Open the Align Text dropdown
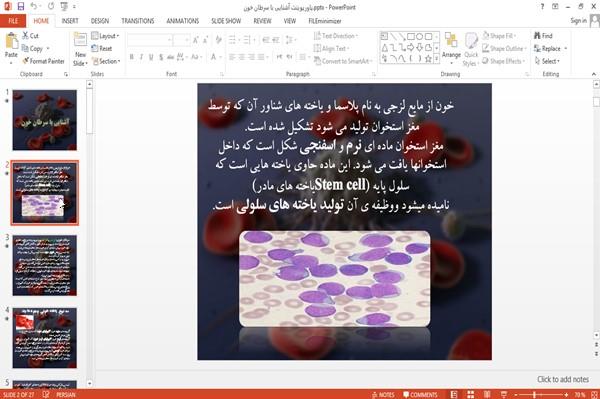The image size is (600, 399). click(x=331, y=49)
